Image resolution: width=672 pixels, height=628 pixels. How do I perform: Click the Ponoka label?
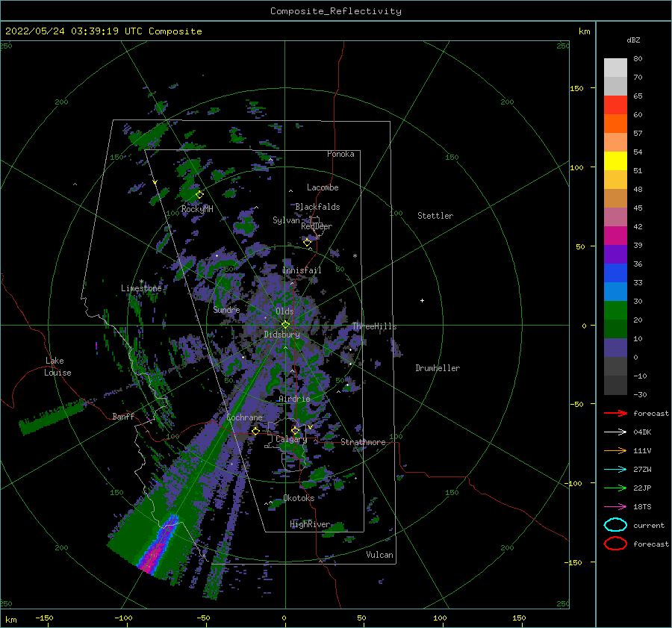pyautogui.click(x=340, y=154)
